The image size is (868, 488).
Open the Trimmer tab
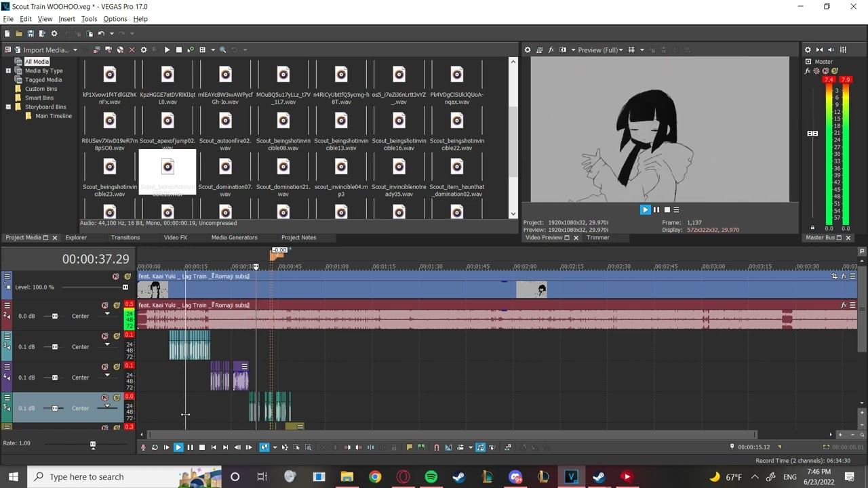[x=597, y=237]
